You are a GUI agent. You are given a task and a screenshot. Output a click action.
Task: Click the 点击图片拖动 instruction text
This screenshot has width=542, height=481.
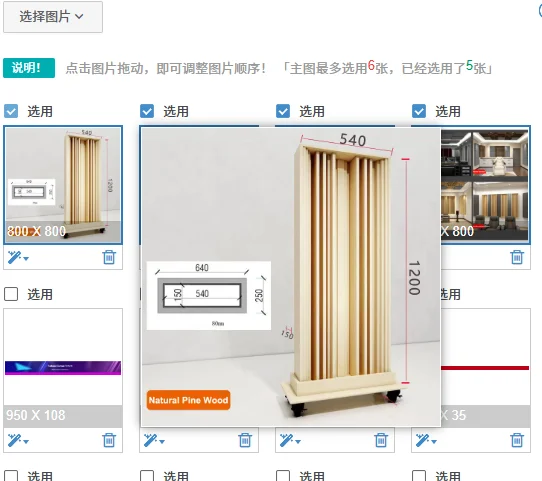pos(165,68)
